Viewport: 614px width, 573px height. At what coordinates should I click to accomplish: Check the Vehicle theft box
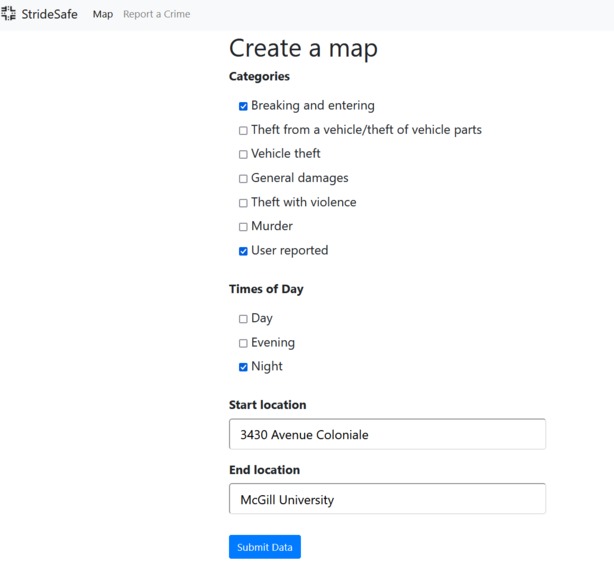coord(243,154)
